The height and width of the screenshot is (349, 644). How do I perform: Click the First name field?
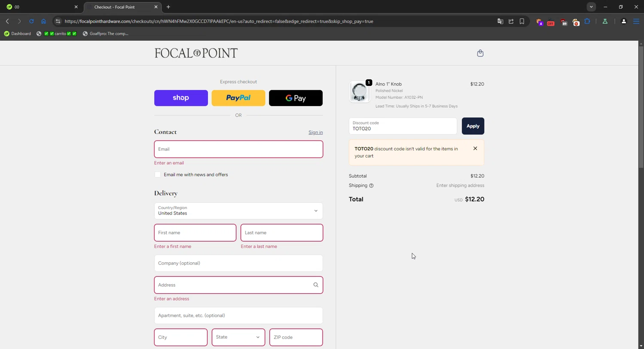[195, 233]
